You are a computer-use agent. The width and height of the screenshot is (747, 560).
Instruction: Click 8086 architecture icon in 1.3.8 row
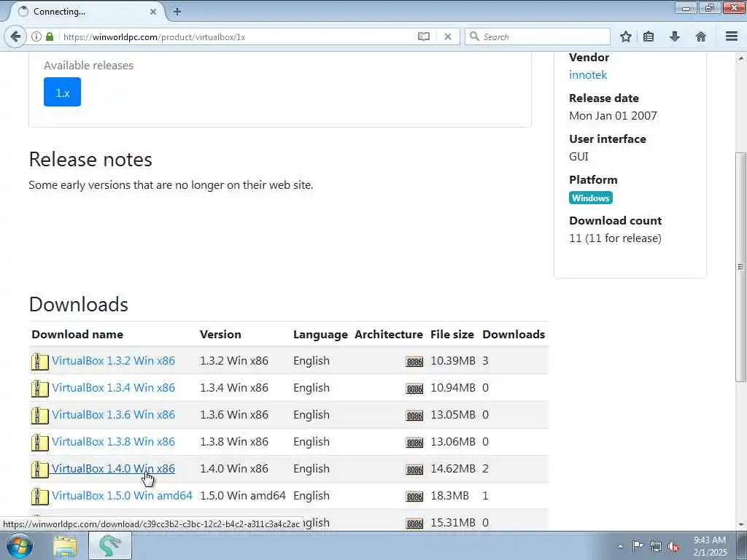point(414,443)
